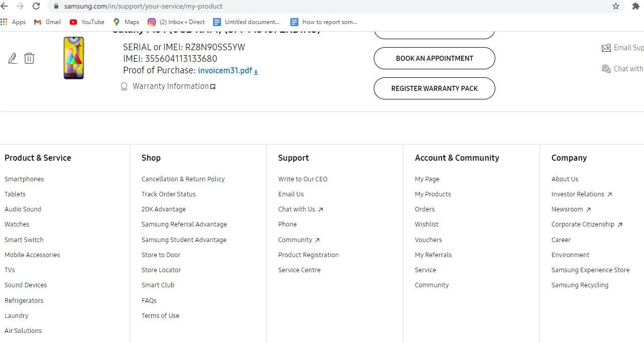Open My Page account link
The image size is (644, 343).
427,179
